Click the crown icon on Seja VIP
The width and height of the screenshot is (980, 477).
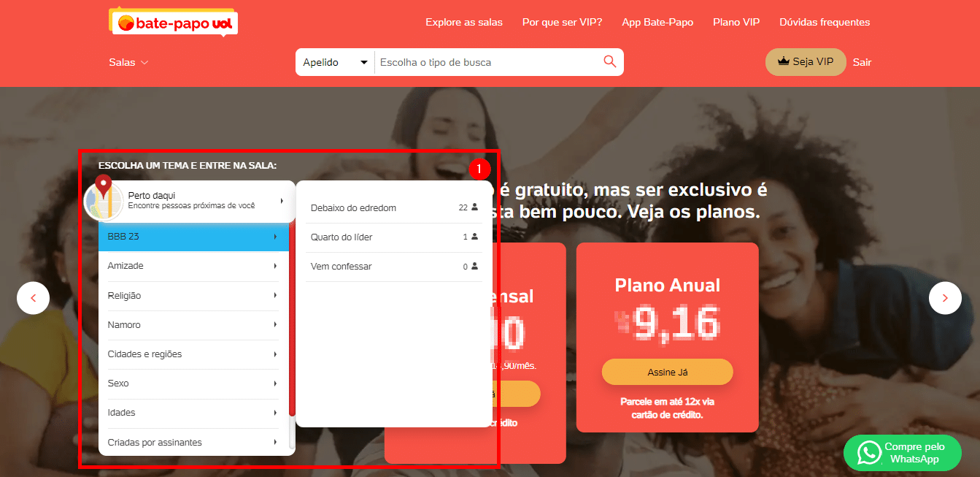tap(784, 62)
